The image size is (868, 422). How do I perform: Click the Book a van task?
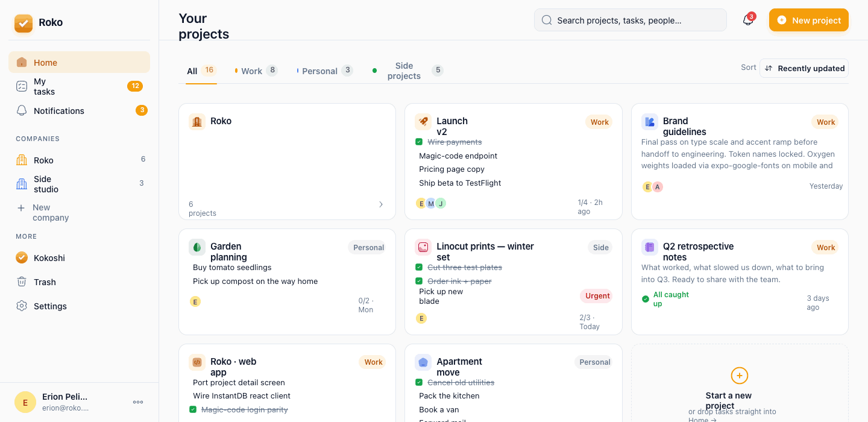pyautogui.click(x=439, y=409)
